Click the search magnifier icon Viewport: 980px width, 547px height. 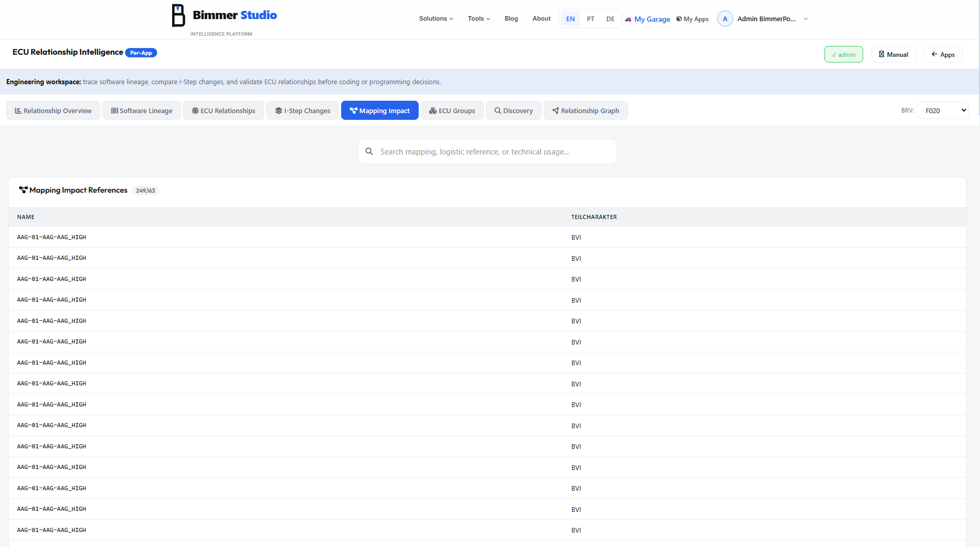369,151
